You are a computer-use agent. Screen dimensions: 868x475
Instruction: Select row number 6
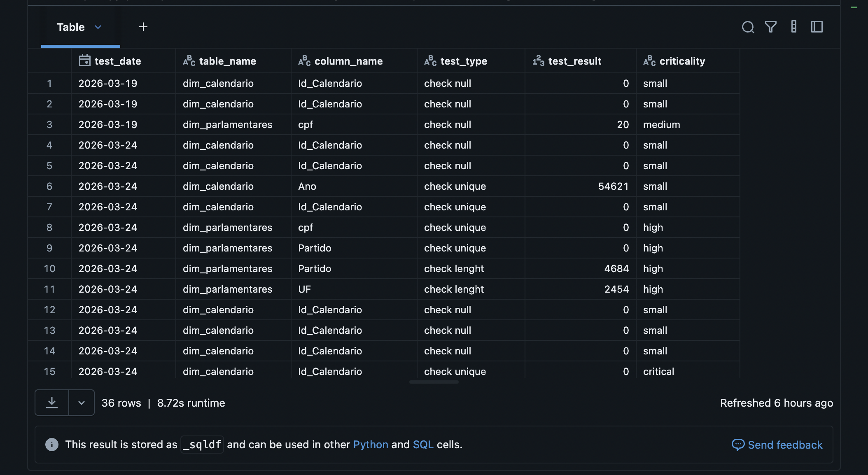point(49,186)
